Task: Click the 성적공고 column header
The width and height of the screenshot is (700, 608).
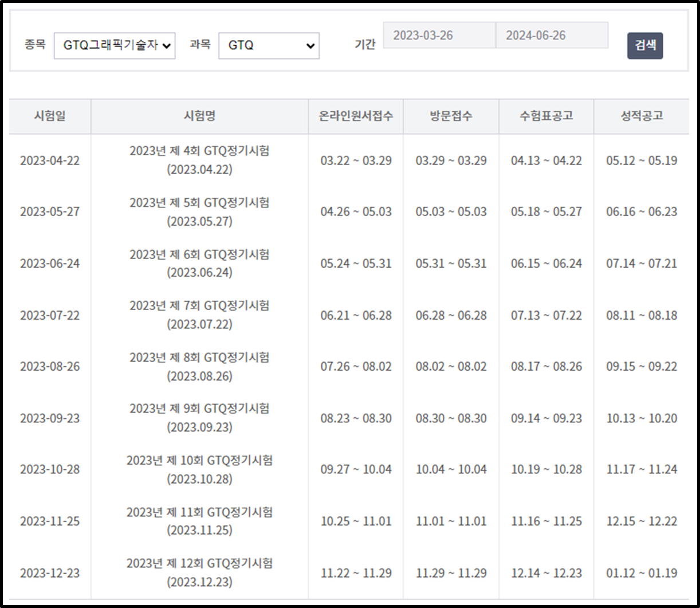Action: pos(641,115)
